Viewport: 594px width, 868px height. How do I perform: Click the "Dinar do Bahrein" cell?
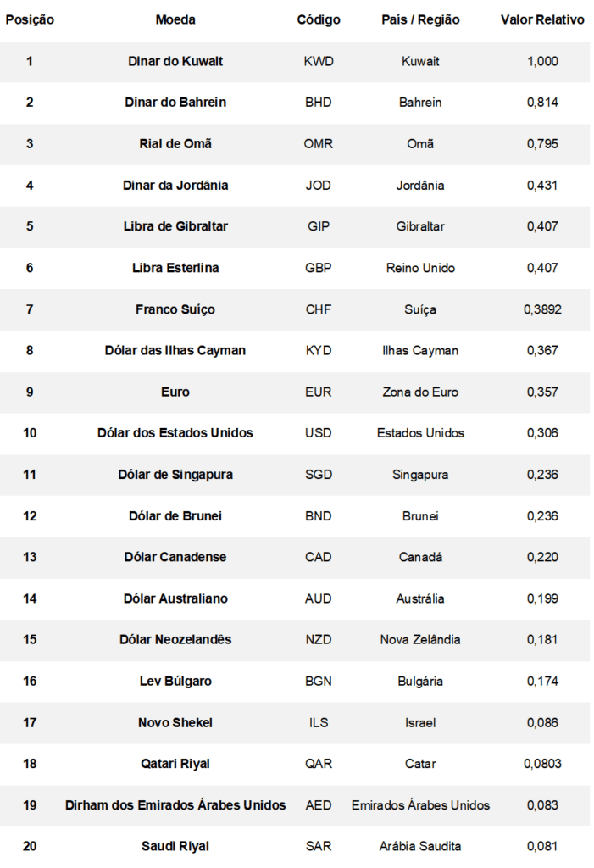tap(175, 103)
